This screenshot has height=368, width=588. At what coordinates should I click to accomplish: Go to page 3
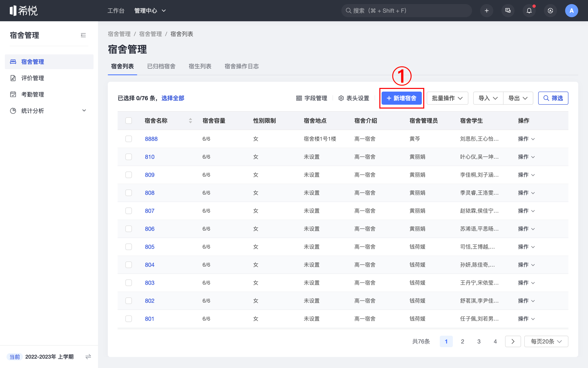pos(479,341)
